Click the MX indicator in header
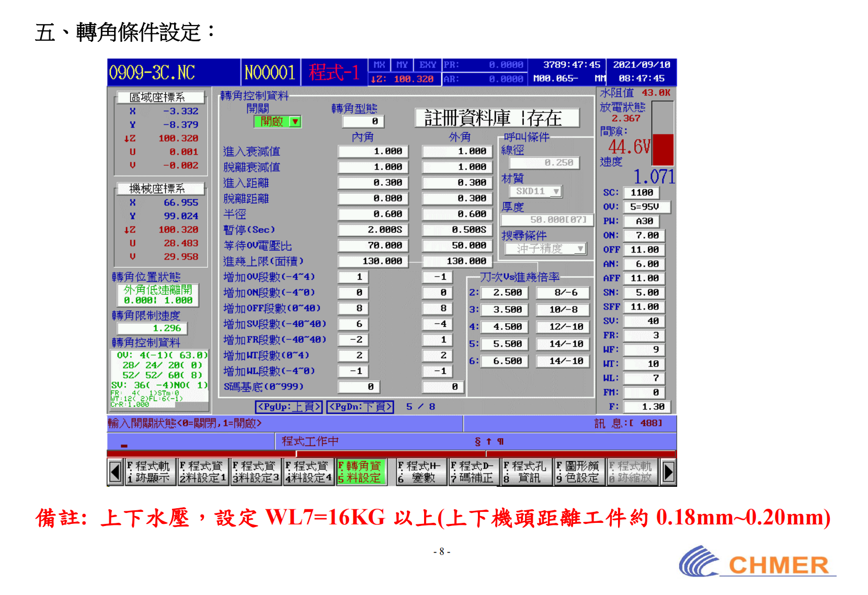868x595 pixels. tap(380, 65)
